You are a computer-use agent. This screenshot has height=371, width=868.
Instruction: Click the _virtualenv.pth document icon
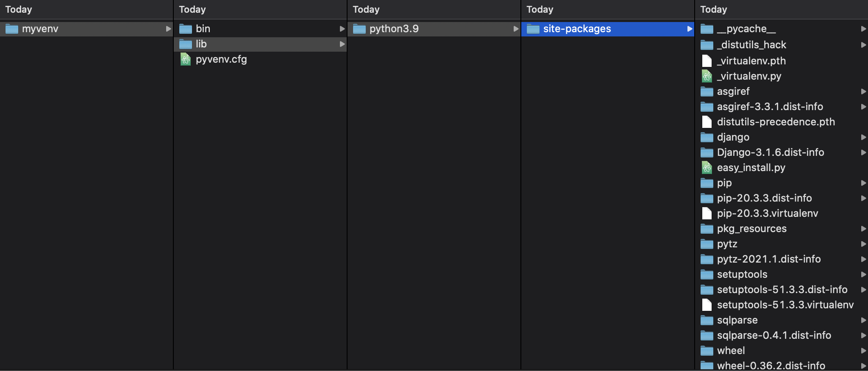point(707,61)
